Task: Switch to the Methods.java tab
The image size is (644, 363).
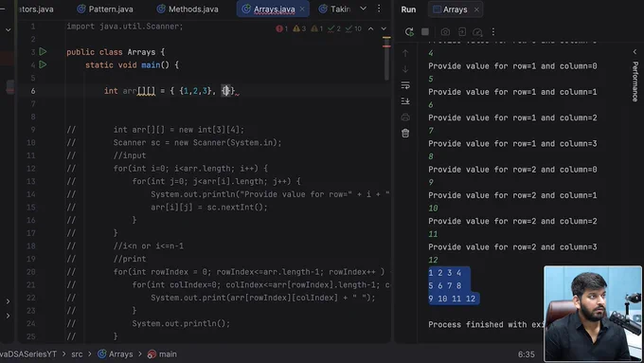Action: [188, 9]
